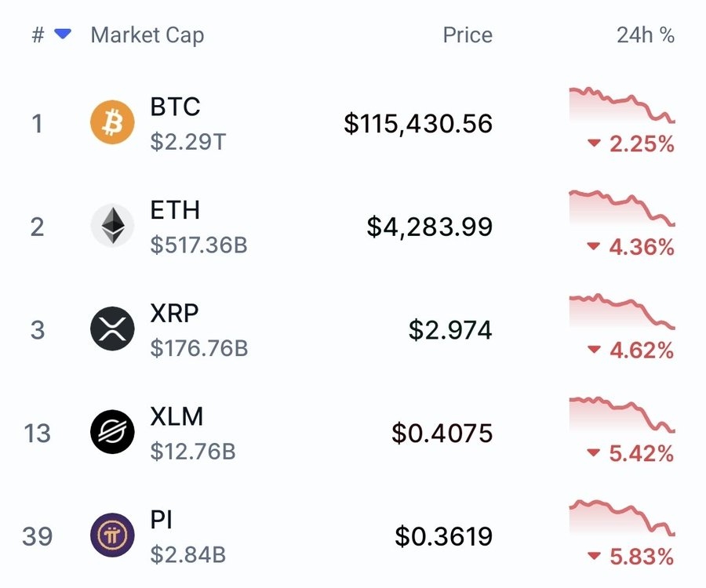Image resolution: width=706 pixels, height=588 pixels.
Task: Click XRP's 4.62% change value
Action: [641, 350]
